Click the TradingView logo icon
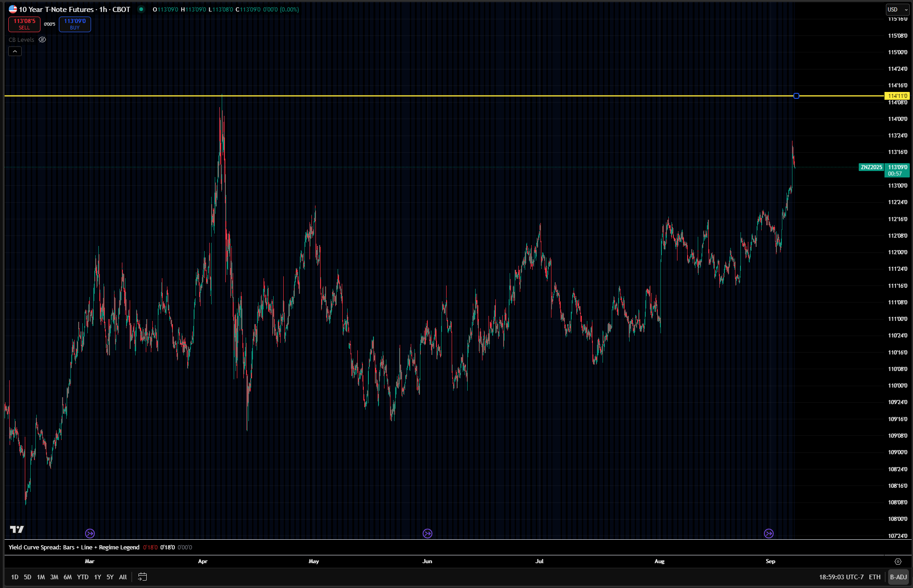Viewport: 913px width, 588px height. [x=17, y=529]
